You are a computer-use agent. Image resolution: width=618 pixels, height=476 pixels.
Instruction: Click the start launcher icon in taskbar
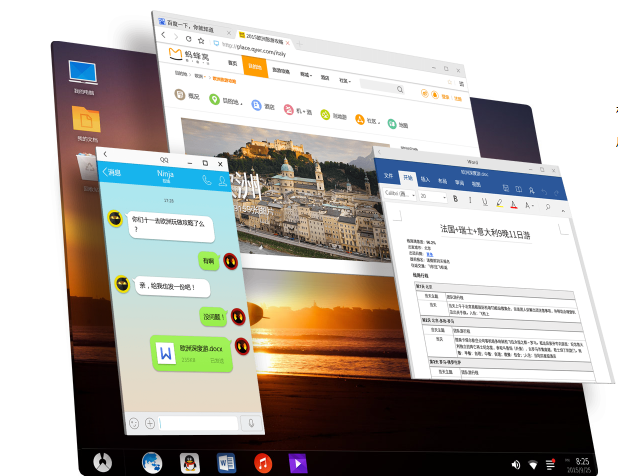pos(102,462)
